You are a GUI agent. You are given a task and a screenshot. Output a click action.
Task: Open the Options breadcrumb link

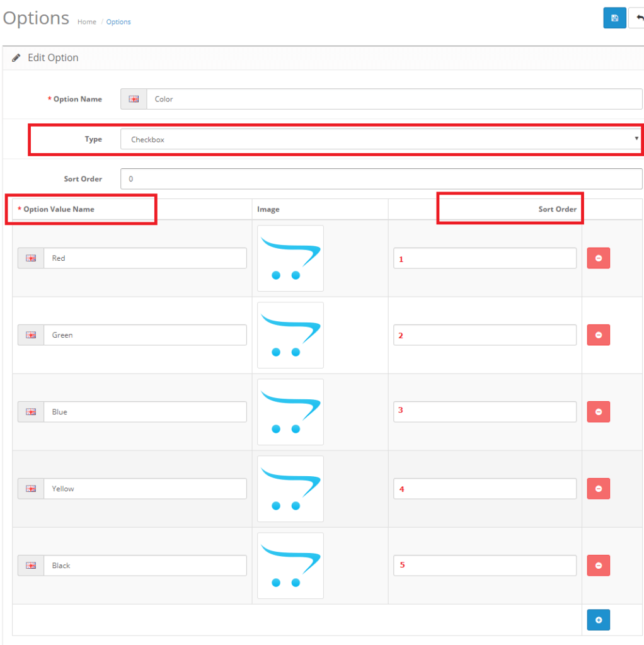pyautogui.click(x=118, y=21)
